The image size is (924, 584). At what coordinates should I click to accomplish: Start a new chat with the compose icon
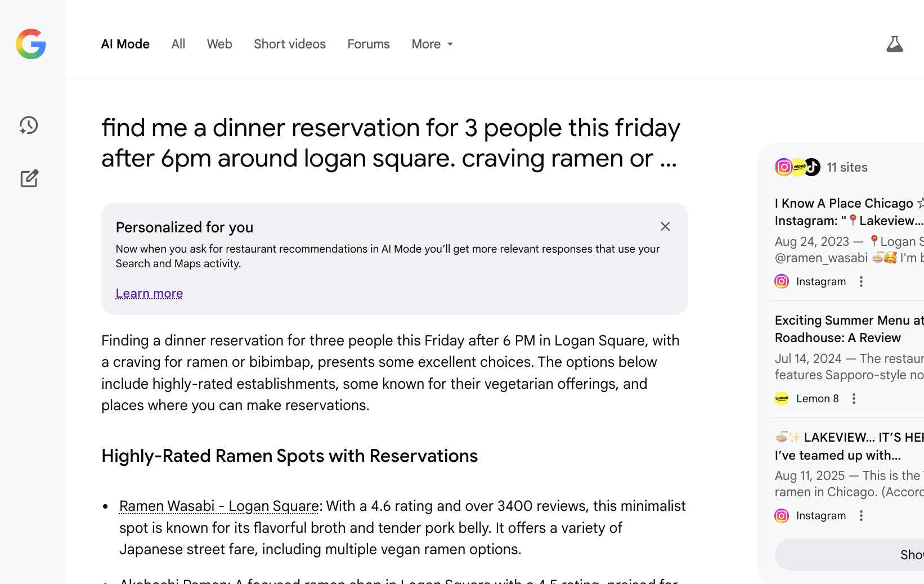29,178
